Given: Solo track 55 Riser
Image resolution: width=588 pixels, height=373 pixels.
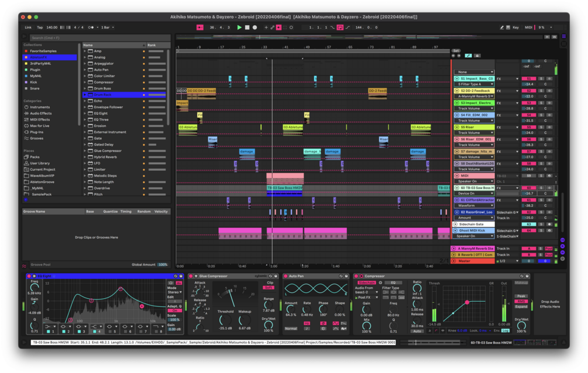Looking at the screenshot, I should (541, 127).
